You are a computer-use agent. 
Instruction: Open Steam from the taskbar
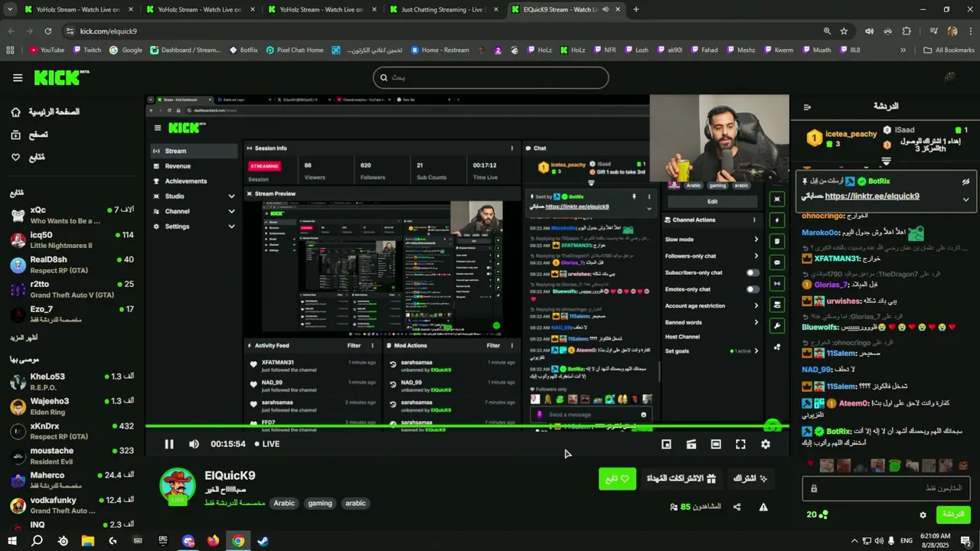tap(263, 541)
